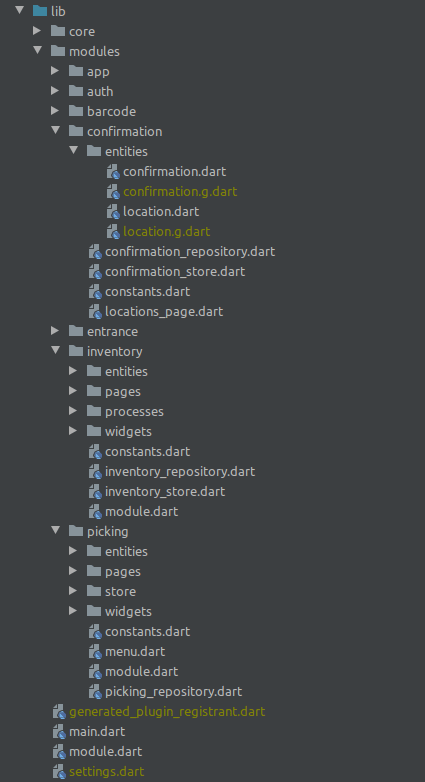Click Dart file icon beside location.g.dart
Viewport: 425px width, 782px height.
pyautogui.click(x=113, y=231)
